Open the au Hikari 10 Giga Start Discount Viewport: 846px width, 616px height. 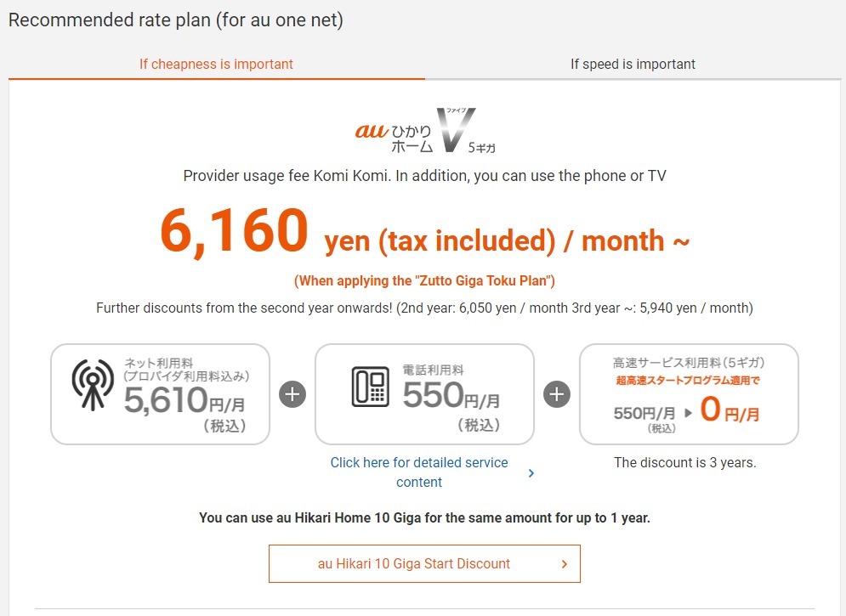(x=424, y=562)
